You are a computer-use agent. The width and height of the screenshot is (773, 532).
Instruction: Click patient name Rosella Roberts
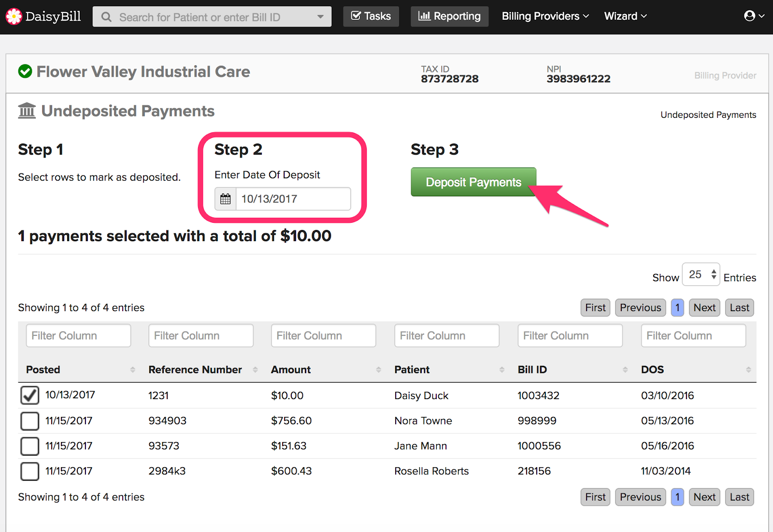click(x=431, y=471)
